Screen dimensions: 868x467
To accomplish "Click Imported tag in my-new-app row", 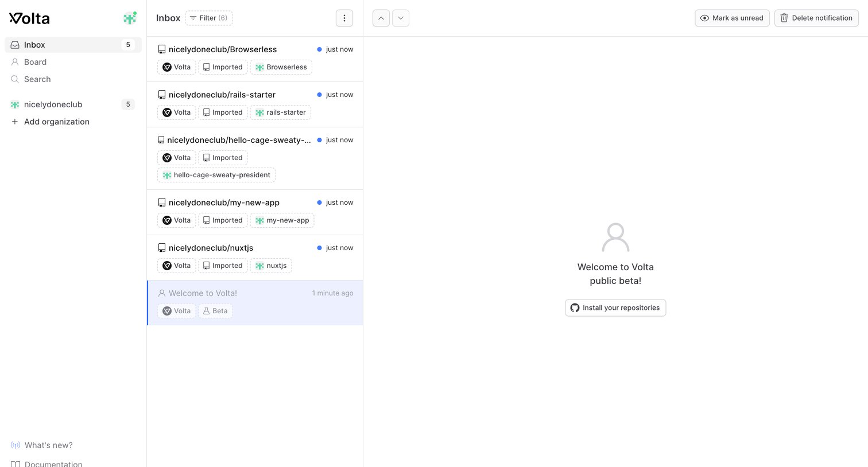I will point(223,220).
